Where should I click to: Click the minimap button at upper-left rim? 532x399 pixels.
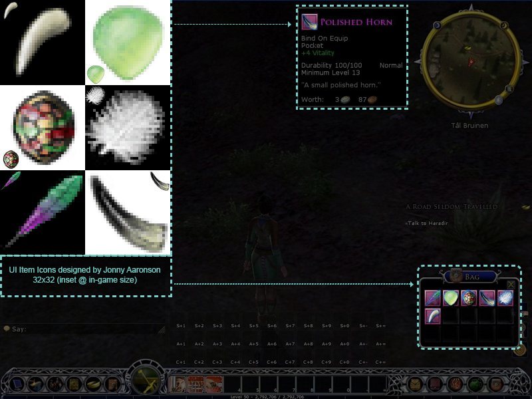point(437,25)
